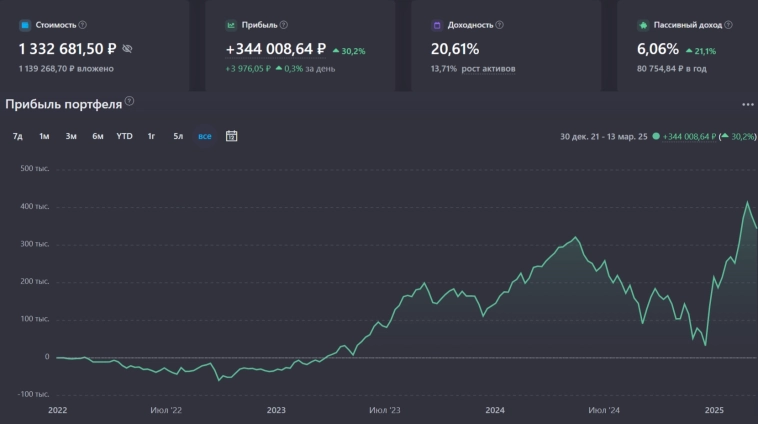Viewport: 758px width, 424px height.
Task: Click the green Пассивный доход card icon
Action: [643, 25]
